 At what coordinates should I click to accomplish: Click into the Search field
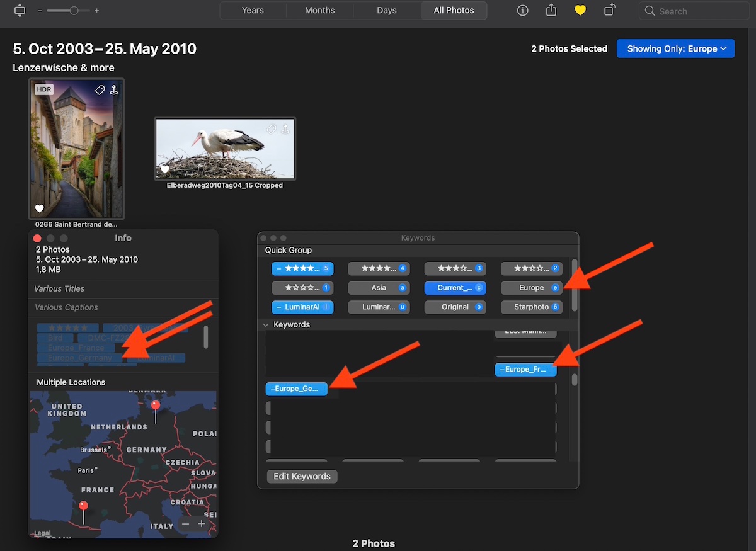click(x=694, y=11)
